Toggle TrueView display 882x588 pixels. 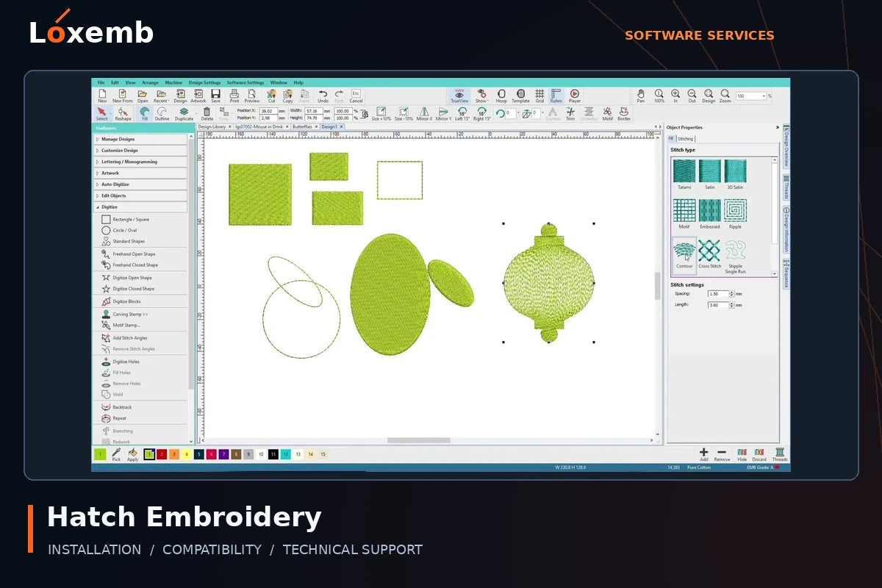coord(459,96)
